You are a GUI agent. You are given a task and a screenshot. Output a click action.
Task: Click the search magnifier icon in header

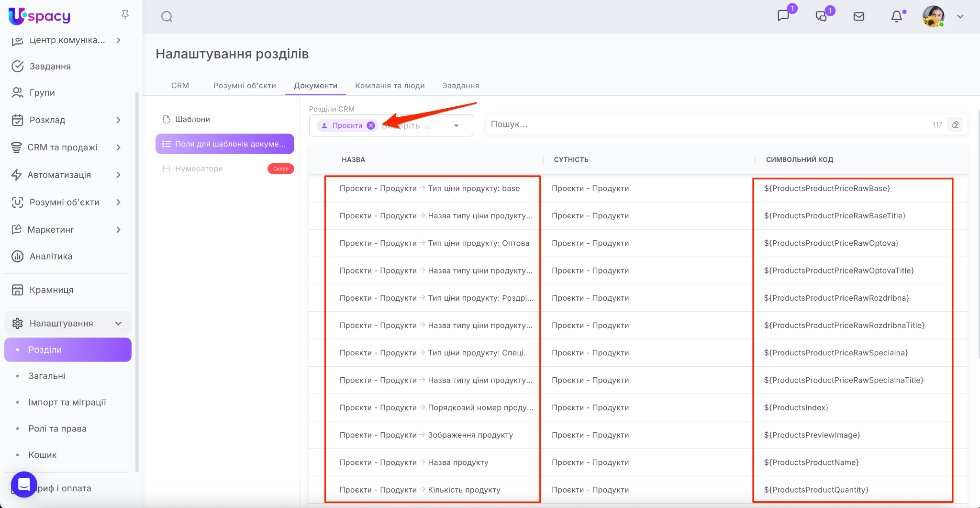tap(167, 17)
